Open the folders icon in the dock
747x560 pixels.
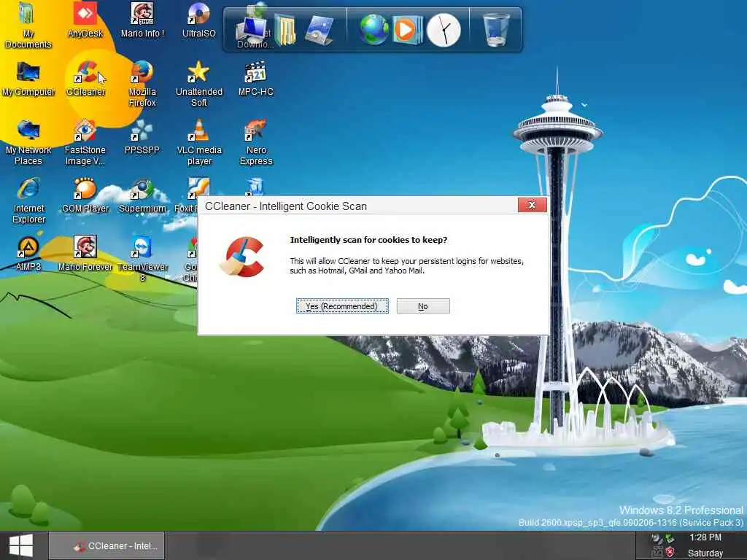pyautogui.click(x=285, y=29)
